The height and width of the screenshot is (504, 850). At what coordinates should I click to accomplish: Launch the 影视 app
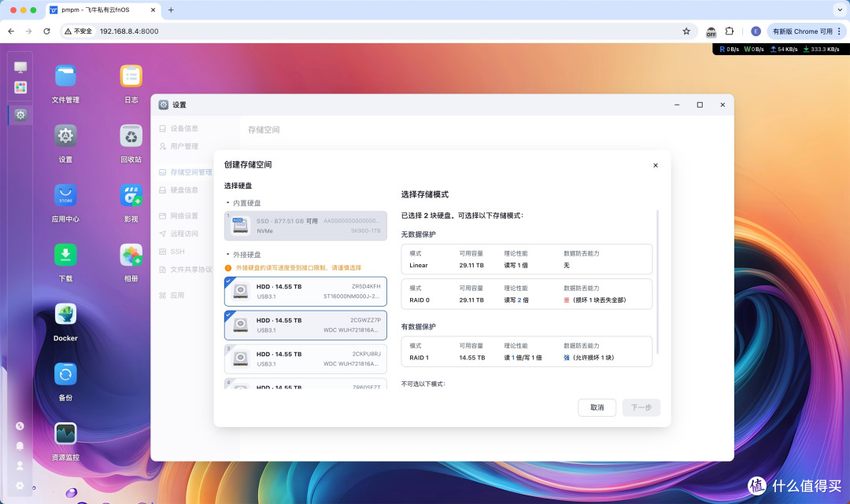click(x=131, y=196)
